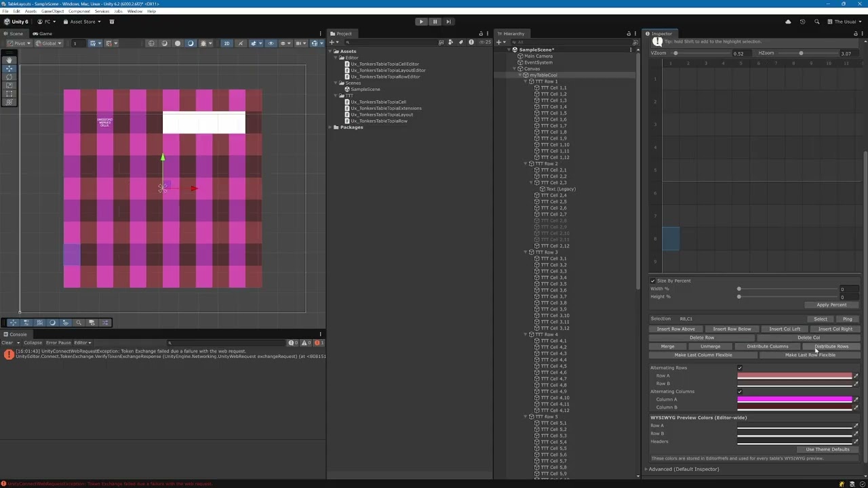Click the VZoom slider handle
The image size is (868, 488).
675,53
